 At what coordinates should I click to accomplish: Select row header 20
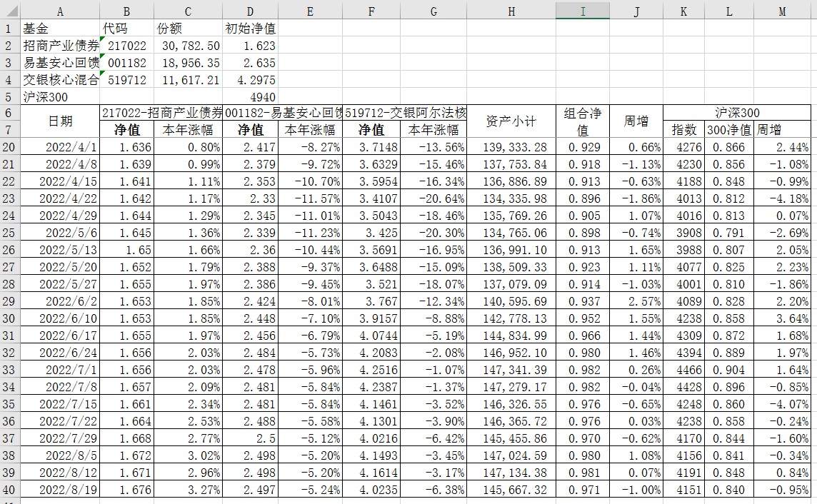(9, 147)
